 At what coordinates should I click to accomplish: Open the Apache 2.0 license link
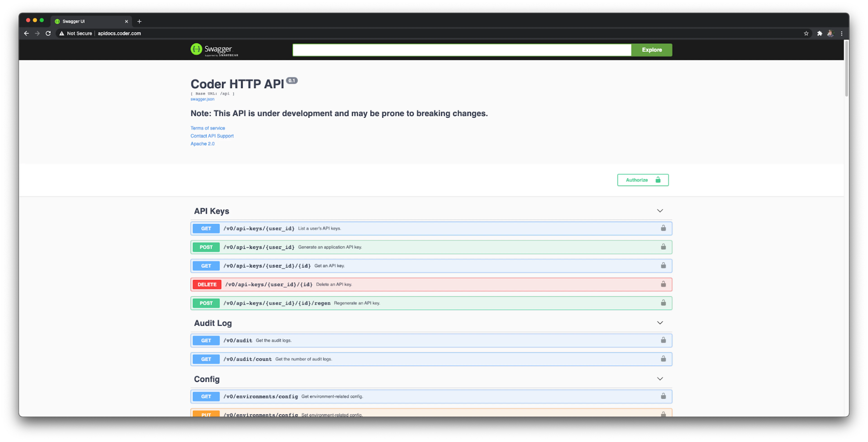pyautogui.click(x=202, y=144)
